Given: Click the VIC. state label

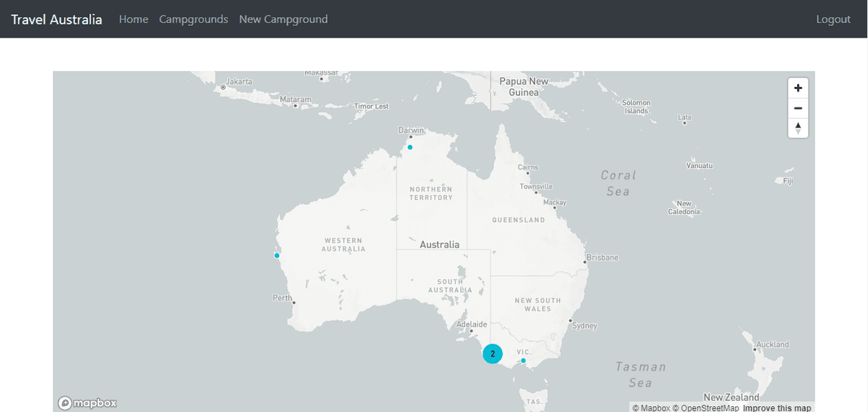Looking at the screenshot, I should (x=524, y=352).
